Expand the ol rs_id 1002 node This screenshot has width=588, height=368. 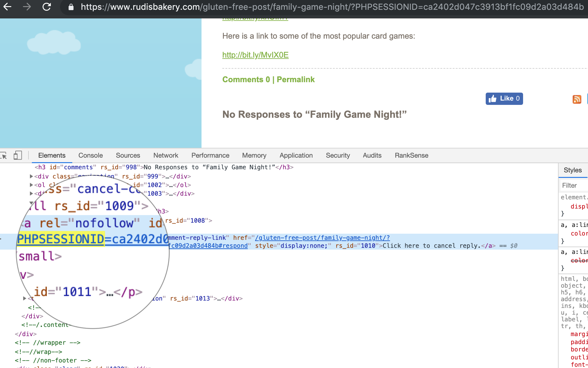click(31, 185)
